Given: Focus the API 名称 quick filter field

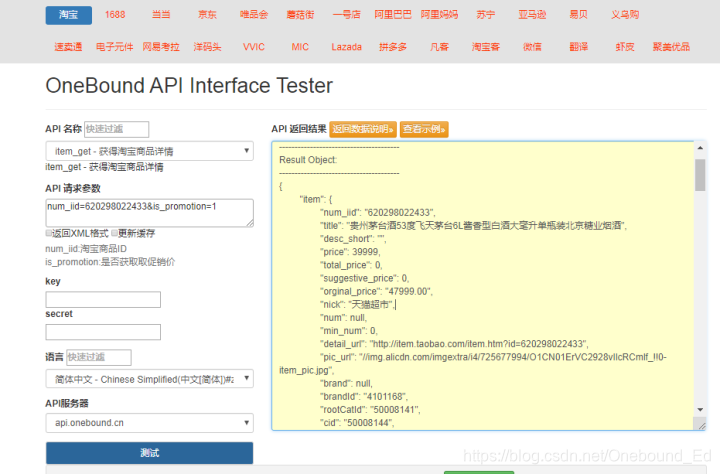Looking at the screenshot, I should [117, 129].
